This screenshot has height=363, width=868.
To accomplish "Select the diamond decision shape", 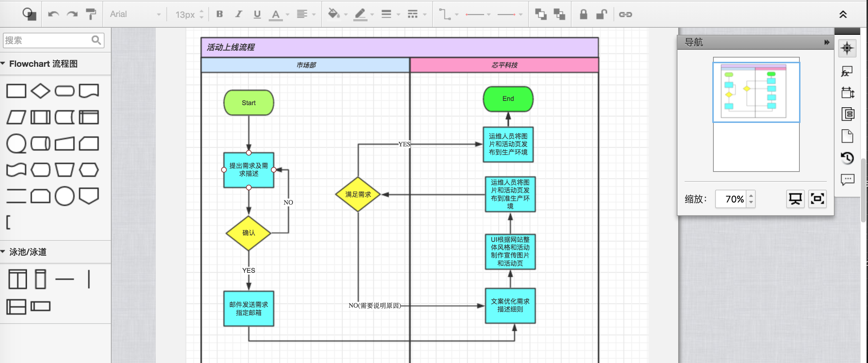I will [41, 91].
